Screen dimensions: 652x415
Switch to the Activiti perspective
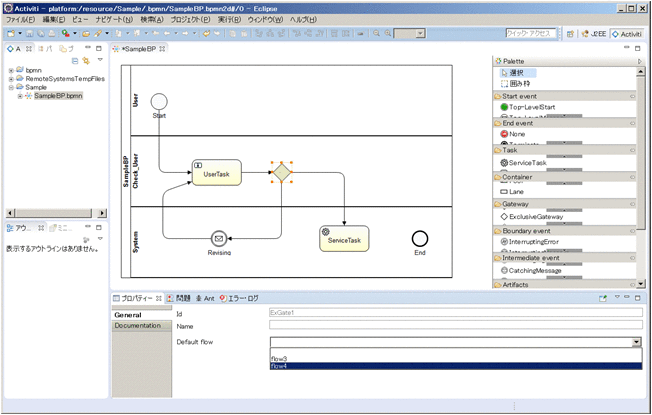pos(628,33)
